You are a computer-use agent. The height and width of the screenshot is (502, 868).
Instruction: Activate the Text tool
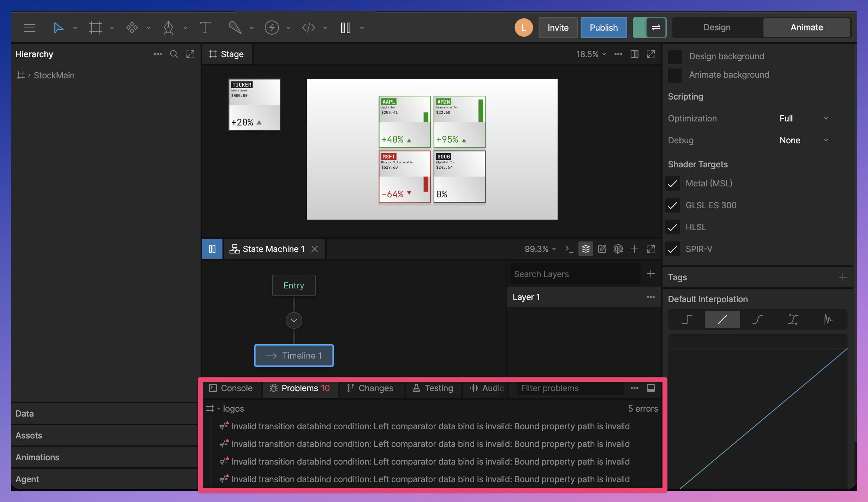tap(205, 28)
